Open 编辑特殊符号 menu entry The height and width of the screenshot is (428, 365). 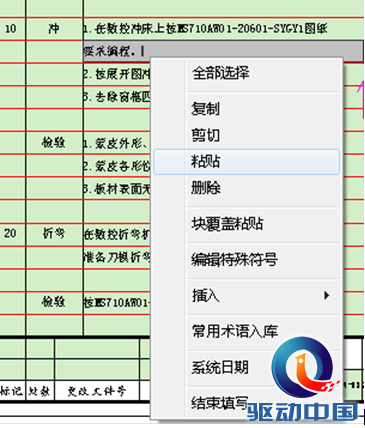tap(247, 260)
